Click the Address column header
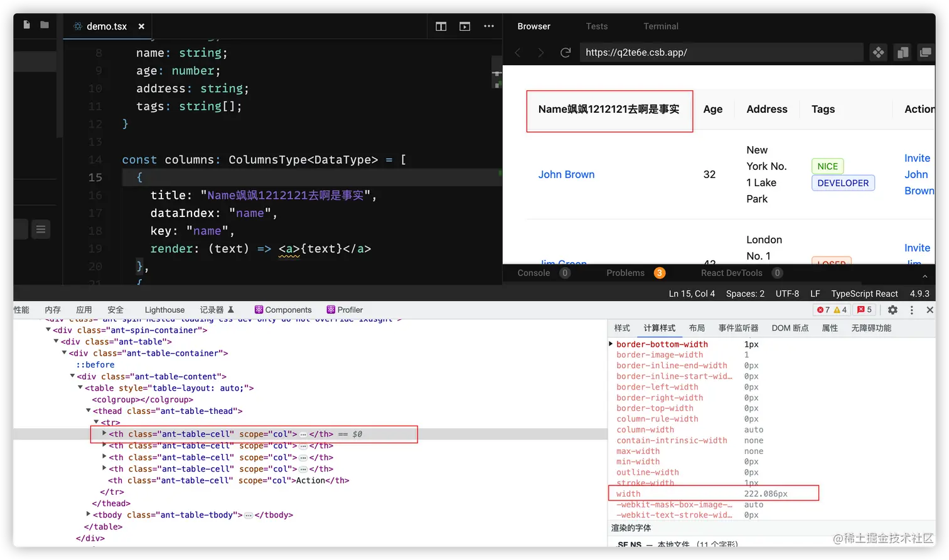The height and width of the screenshot is (560, 949). click(x=767, y=109)
